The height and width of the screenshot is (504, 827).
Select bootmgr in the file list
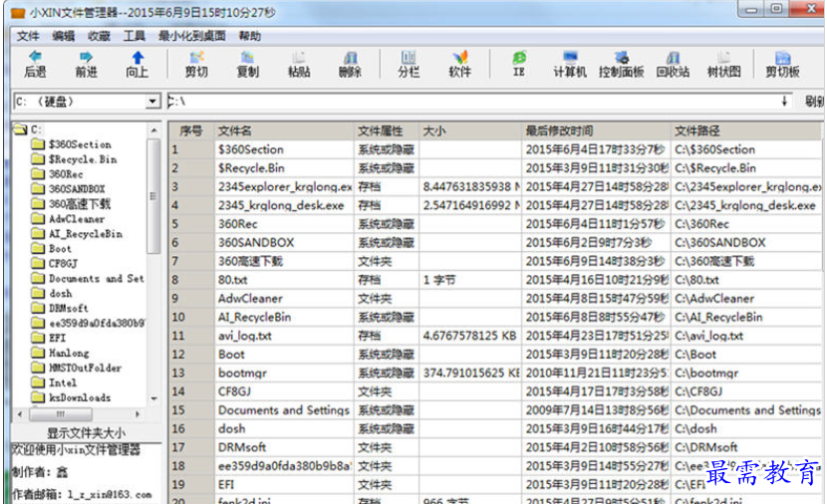(x=242, y=373)
